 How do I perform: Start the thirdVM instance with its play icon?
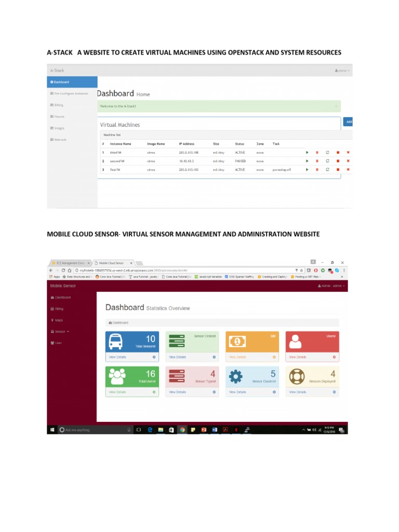click(307, 153)
